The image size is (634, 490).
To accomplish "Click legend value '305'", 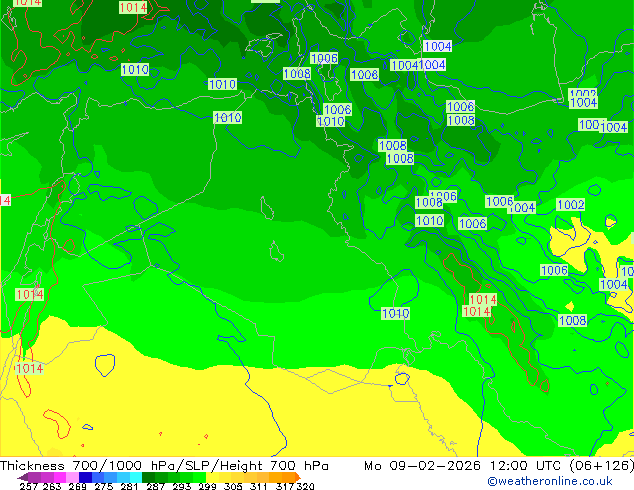I will (x=233, y=486).
